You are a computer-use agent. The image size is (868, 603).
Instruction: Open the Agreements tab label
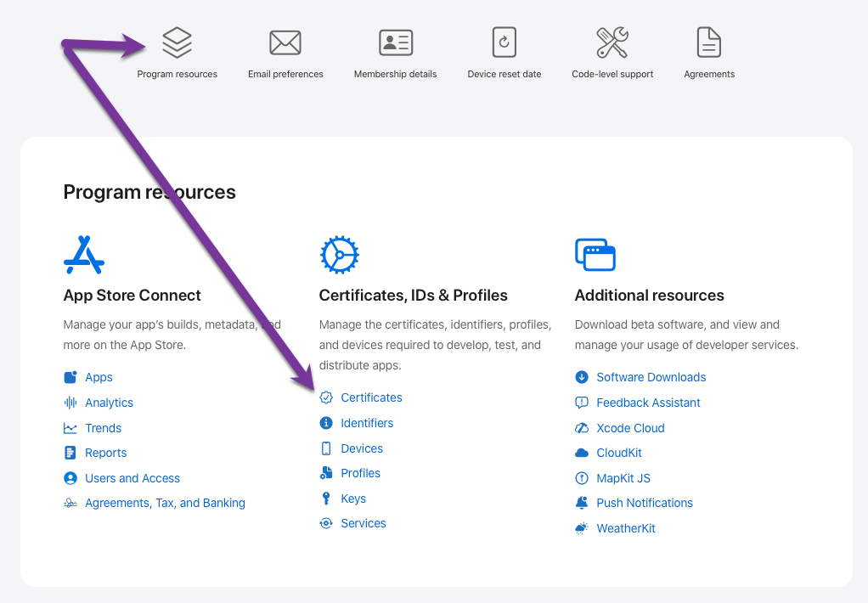coord(709,74)
